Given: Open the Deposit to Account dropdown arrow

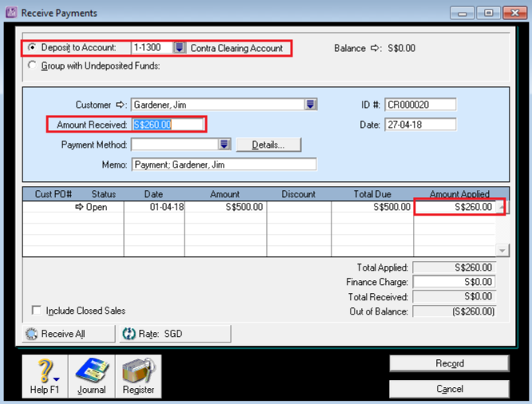Looking at the screenshot, I should pyautogui.click(x=180, y=47).
